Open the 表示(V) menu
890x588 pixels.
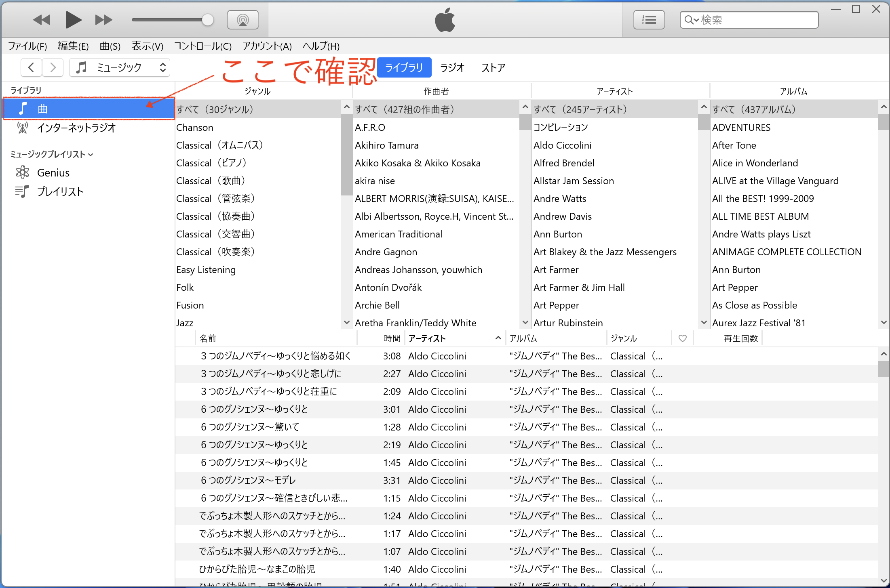[x=147, y=46]
